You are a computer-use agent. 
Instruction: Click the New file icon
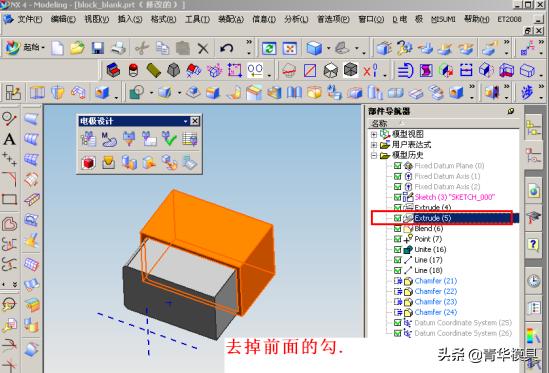57,48
